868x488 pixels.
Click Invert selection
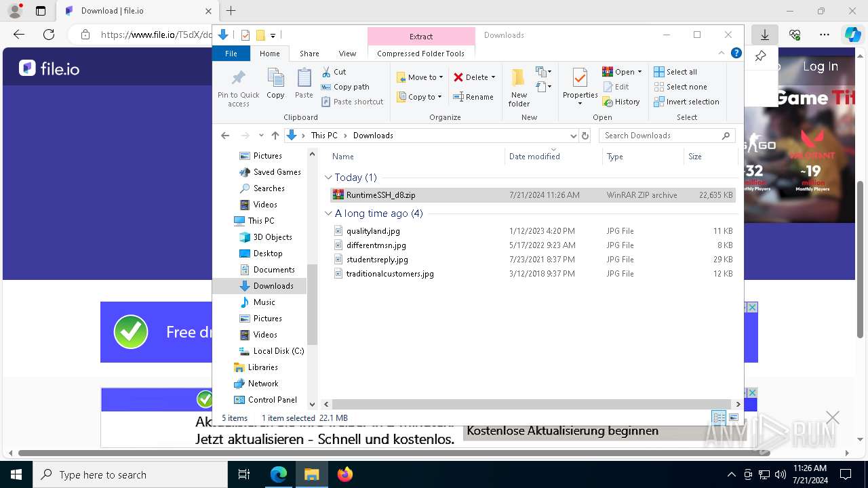686,102
